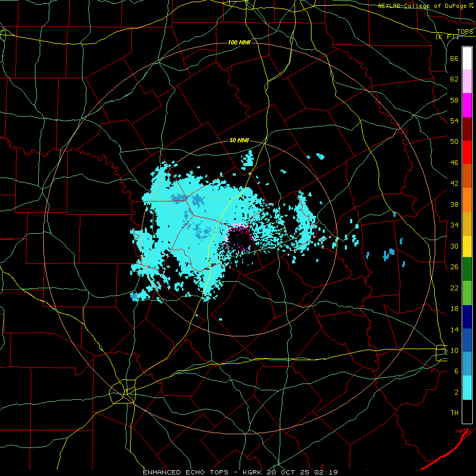The image size is (476, 476).
Task: Click the legend value 58
Action: point(454,100)
